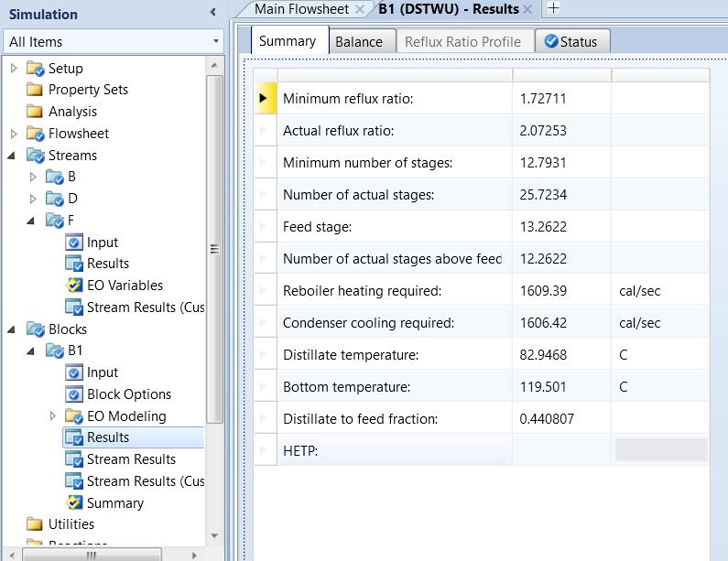Click the Property Sets folder icon

point(36,90)
